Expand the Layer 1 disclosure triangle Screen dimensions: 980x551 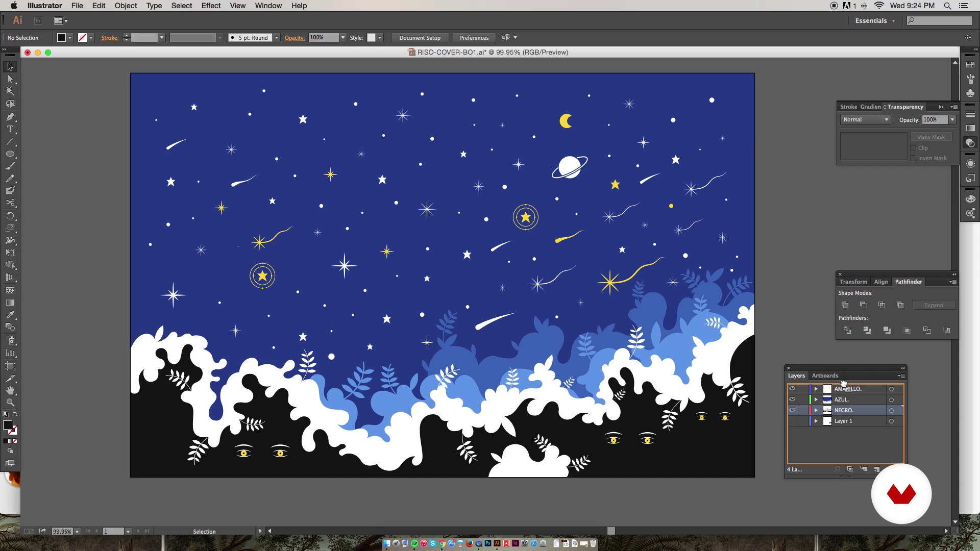point(816,421)
